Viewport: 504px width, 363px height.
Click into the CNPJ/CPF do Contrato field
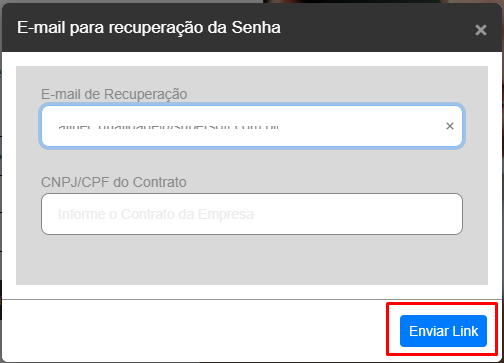[252, 214]
